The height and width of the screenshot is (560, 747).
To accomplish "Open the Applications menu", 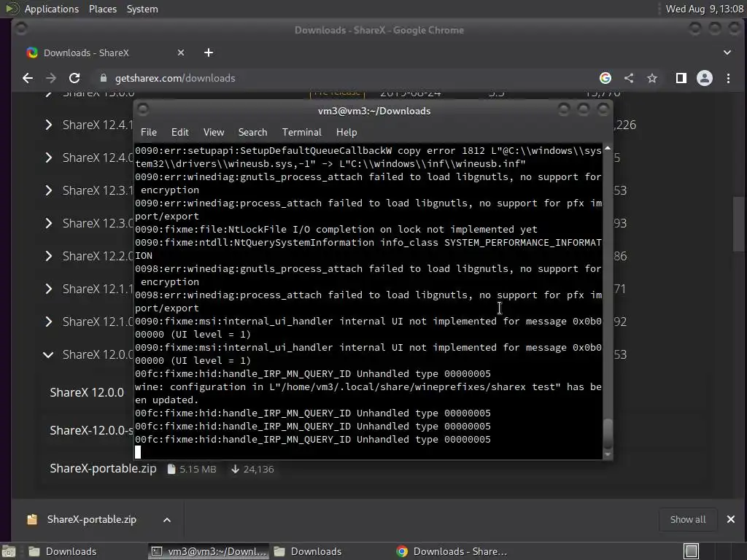I will [52, 9].
